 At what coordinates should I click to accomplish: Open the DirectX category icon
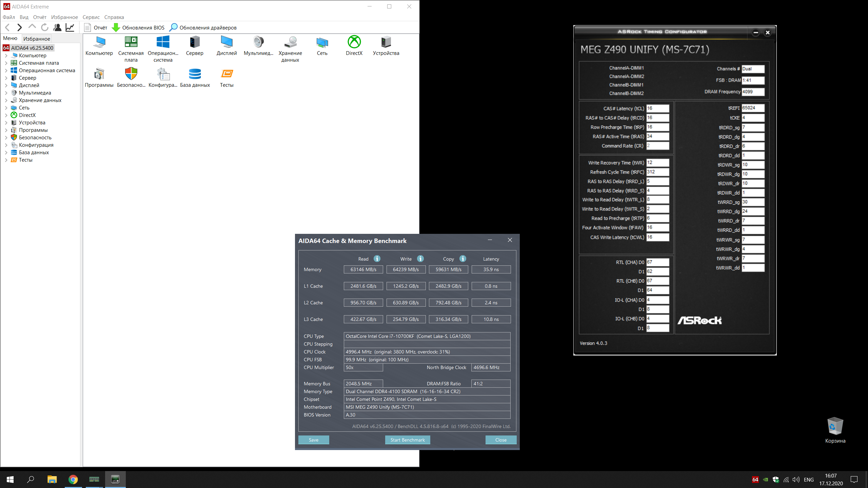click(x=354, y=42)
